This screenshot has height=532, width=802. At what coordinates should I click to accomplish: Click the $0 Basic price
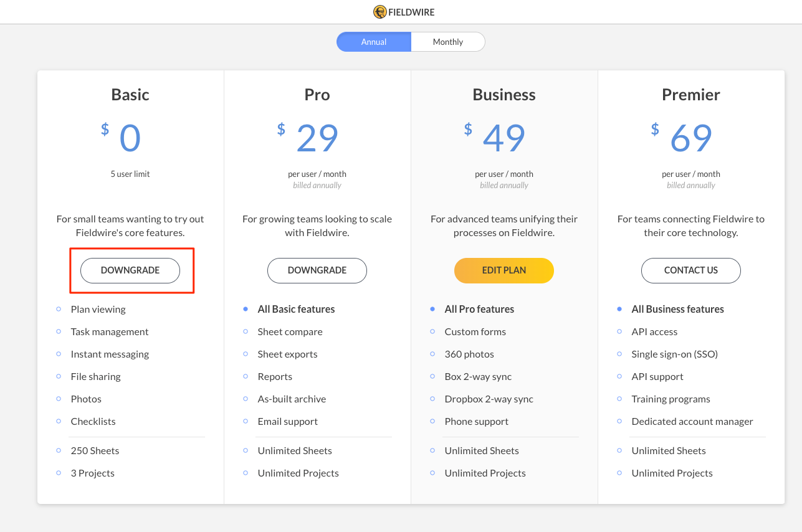point(122,138)
